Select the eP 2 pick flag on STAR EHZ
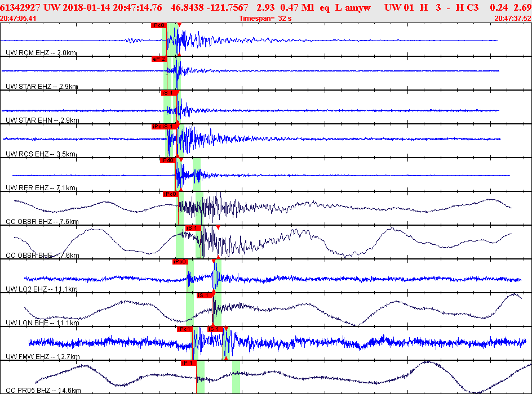This screenshot has height=394, width=532. (159, 59)
